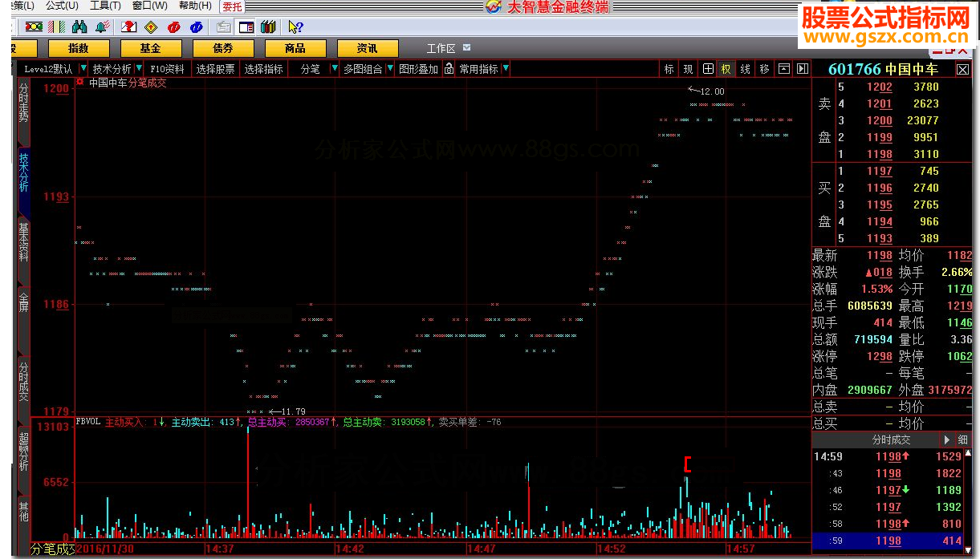Click the sell level 3 volume 23077
Image resolution: width=980 pixels, height=559 pixels.
[x=922, y=120]
